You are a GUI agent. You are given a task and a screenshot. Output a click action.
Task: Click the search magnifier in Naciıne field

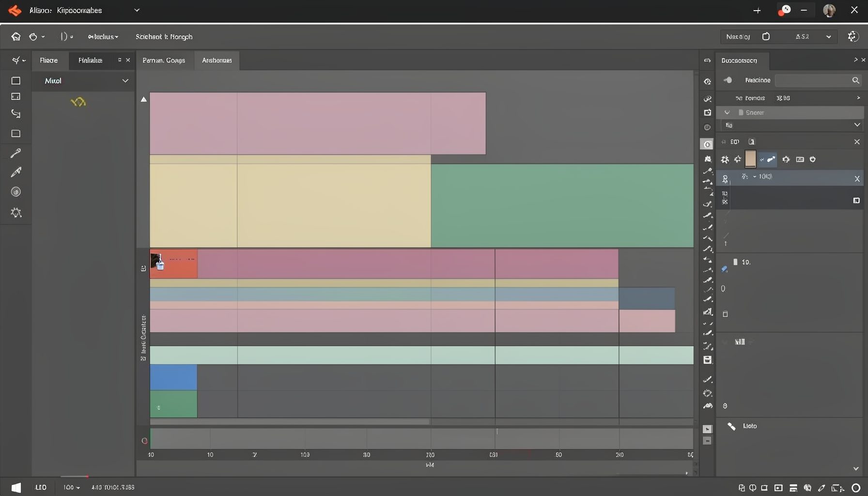pyautogui.click(x=856, y=80)
